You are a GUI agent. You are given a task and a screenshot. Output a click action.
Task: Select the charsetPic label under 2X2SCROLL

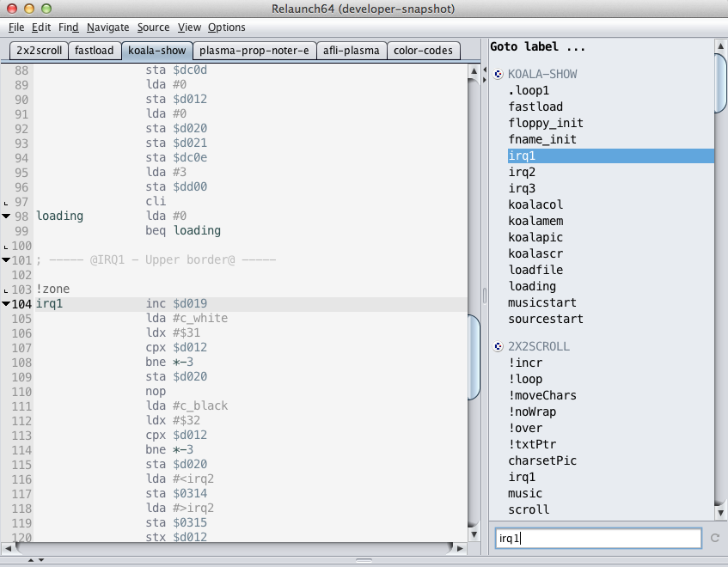pyautogui.click(x=541, y=460)
